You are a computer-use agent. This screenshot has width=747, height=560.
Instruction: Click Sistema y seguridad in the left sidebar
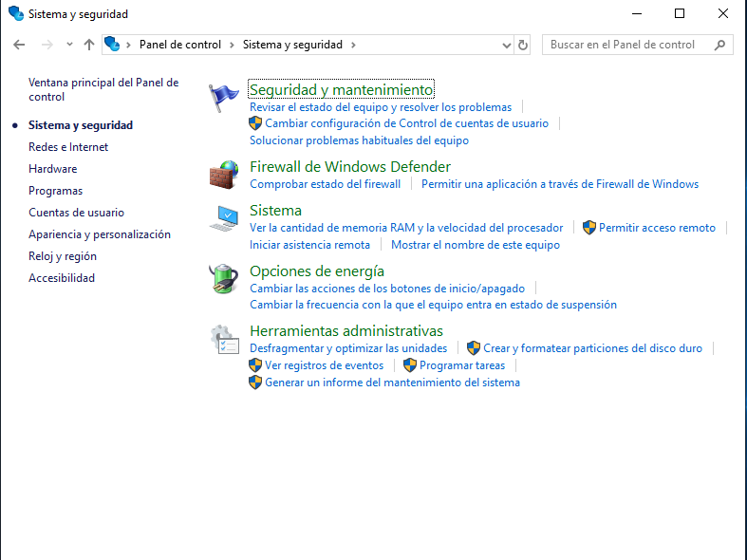pyautogui.click(x=81, y=125)
